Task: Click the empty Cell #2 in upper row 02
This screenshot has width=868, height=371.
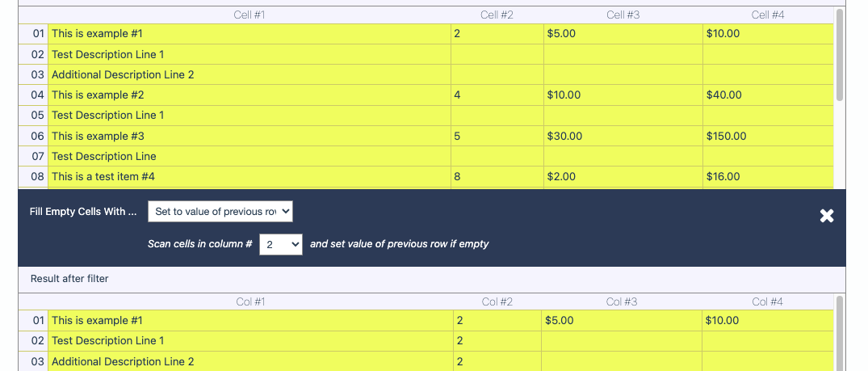Action: click(x=497, y=54)
